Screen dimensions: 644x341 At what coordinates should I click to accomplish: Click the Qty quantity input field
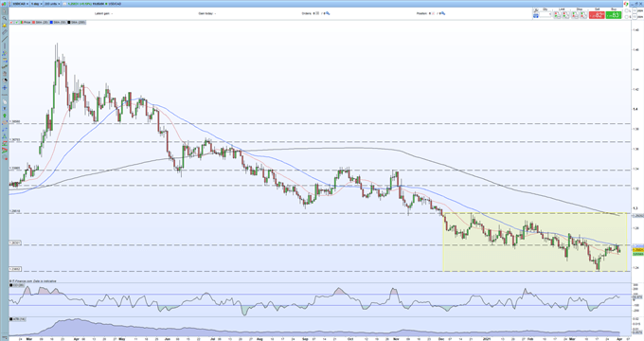coord(545,14)
